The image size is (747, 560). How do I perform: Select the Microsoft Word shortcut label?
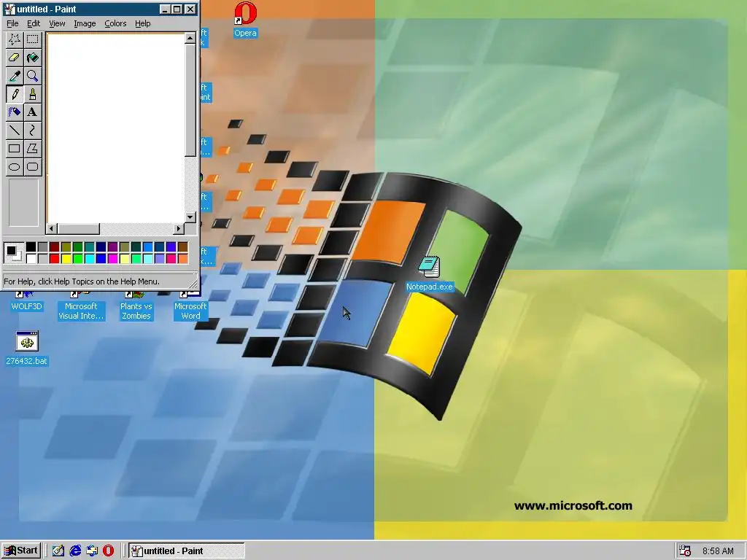[x=190, y=311]
